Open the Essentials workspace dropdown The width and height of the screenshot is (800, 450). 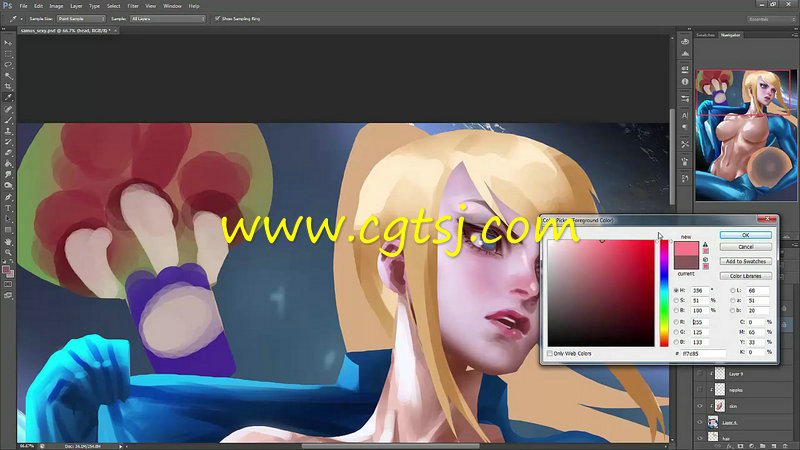(x=771, y=19)
